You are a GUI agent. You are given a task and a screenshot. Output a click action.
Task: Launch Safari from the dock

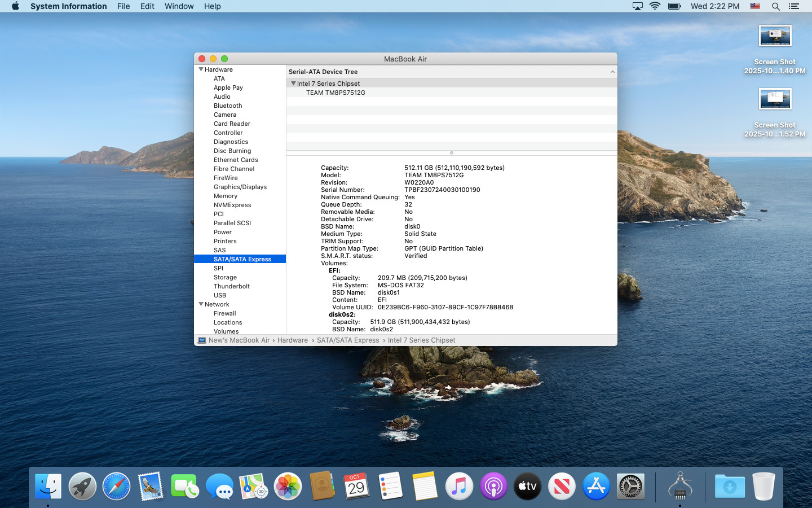(x=116, y=486)
